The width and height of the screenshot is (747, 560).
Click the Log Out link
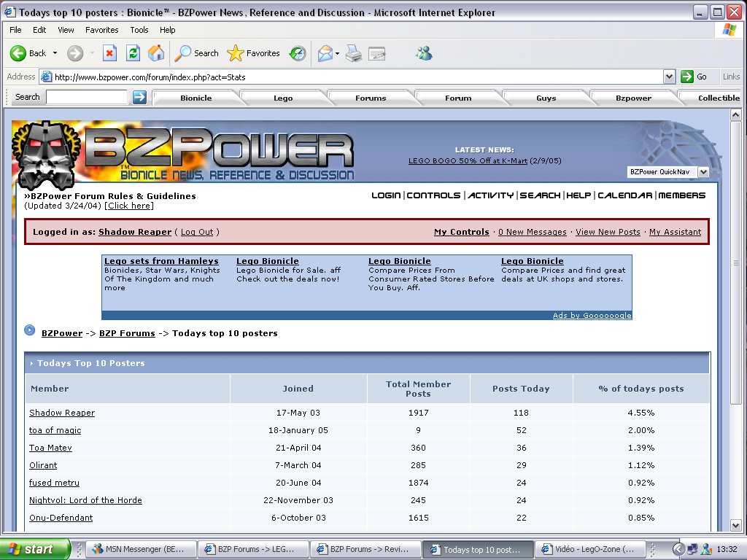pyautogui.click(x=197, y=232)
